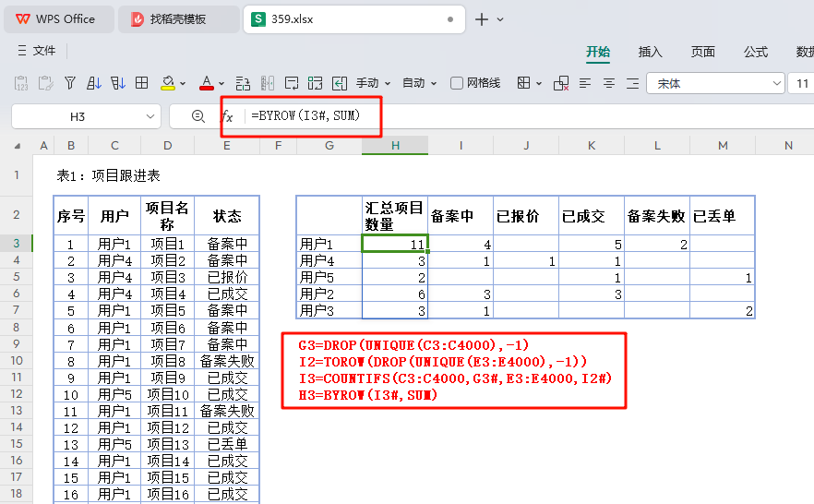This screenshot has width=814, height=504.
Task: Open the name box dropdown for H3
Action: 150,116
